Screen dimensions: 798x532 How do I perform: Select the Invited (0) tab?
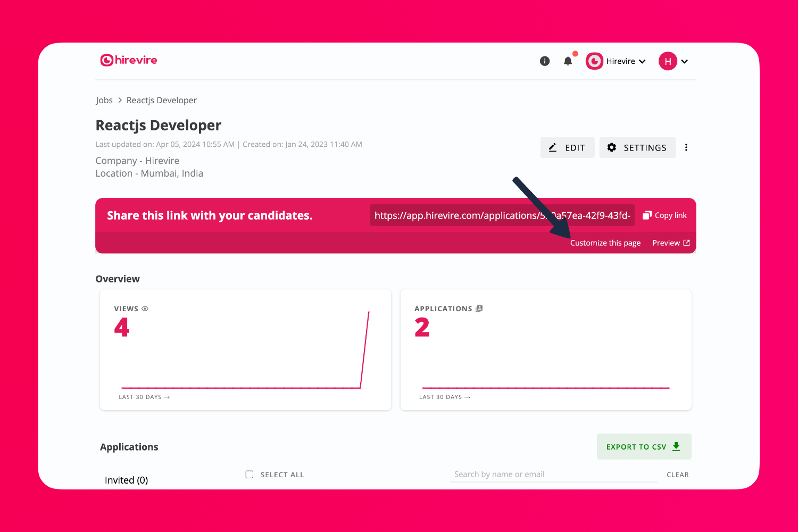tap(127, 480)
